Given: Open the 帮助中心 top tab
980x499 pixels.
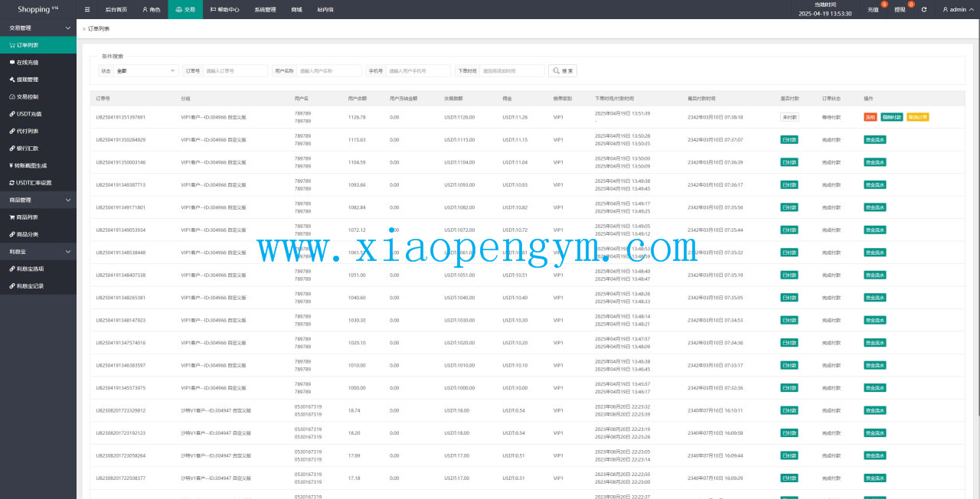Looking at the screenshot, I should 224,9.
